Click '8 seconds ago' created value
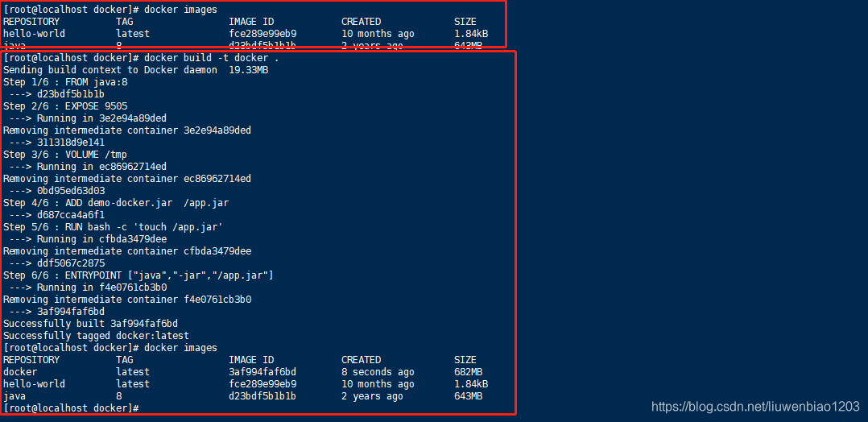This screenshot has height=422, width=868. [x=378, y=372]
